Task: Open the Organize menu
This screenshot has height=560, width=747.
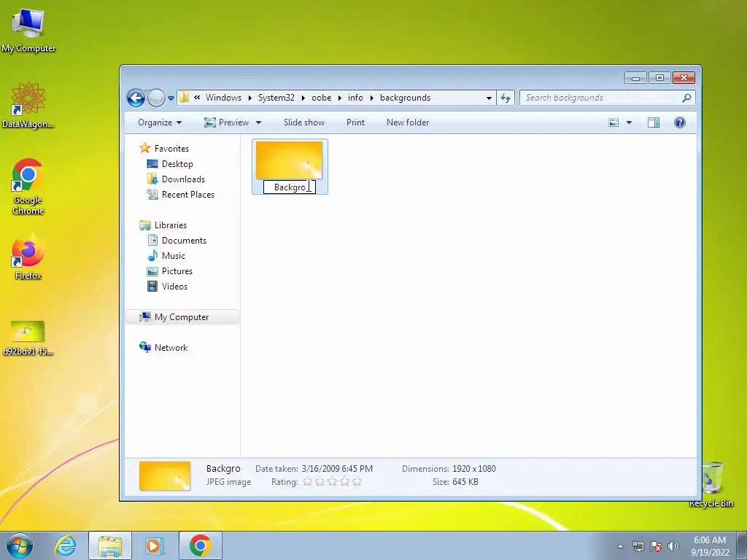Action: pos(160,122)
